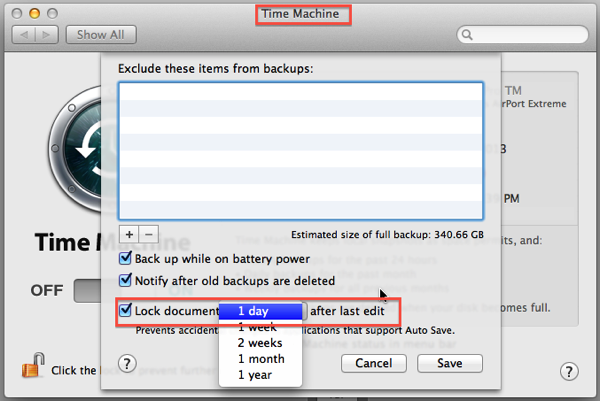Click the System Preferences search field
This screenshot has height=401, width=600.
click(522, 35)
